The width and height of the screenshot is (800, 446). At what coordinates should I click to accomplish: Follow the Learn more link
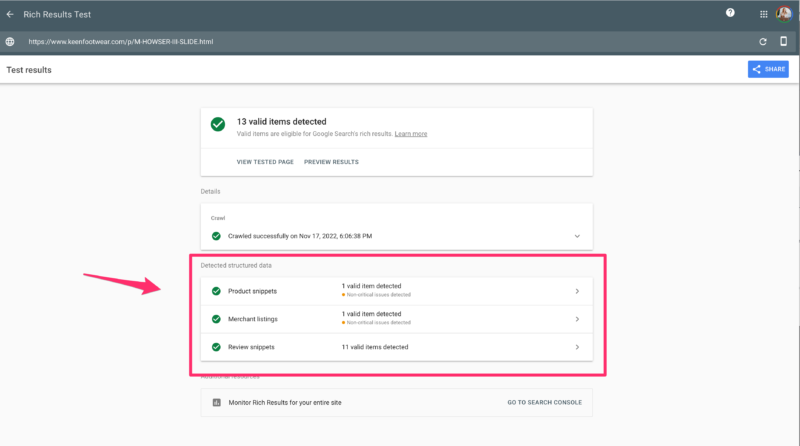tap(410, 133)
